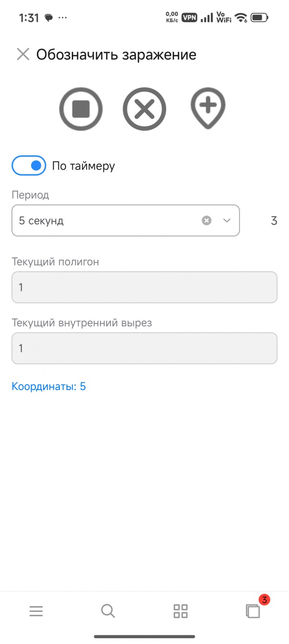Open the 5 секунд period combo box
Viewport: 289px width, 644px height.
click(105, 220)
